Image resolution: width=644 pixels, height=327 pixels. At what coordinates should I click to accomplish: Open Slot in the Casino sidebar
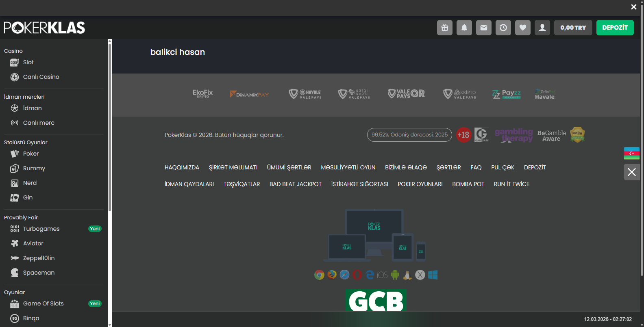tap(28, 62)
